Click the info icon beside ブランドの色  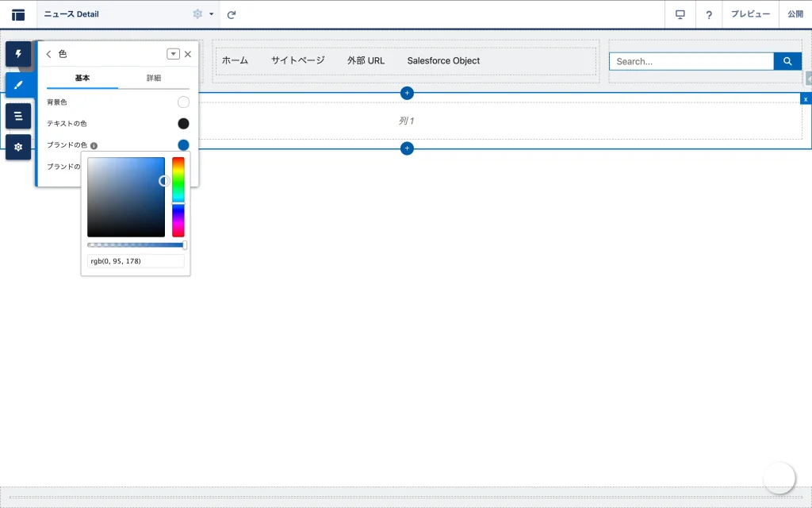[94, 146]
